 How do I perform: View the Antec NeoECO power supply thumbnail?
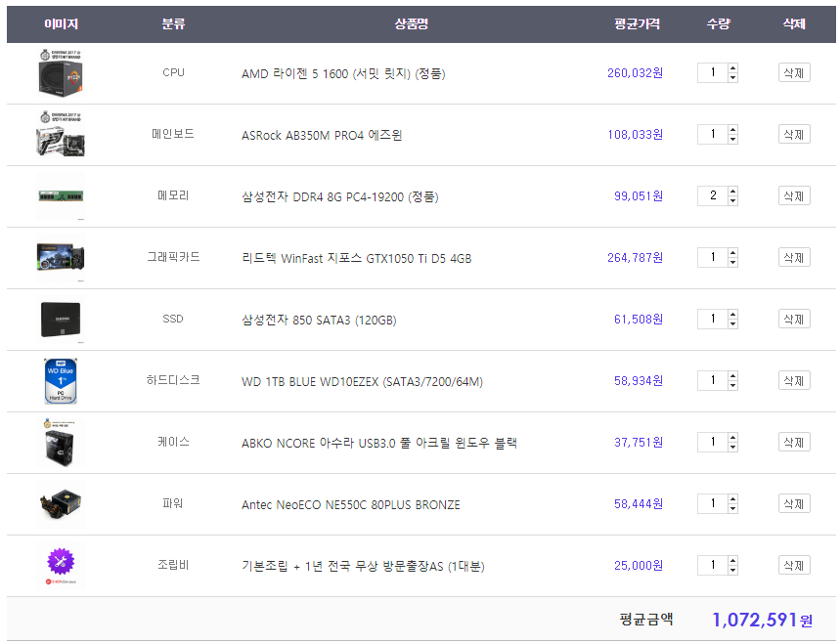point(61,504)
